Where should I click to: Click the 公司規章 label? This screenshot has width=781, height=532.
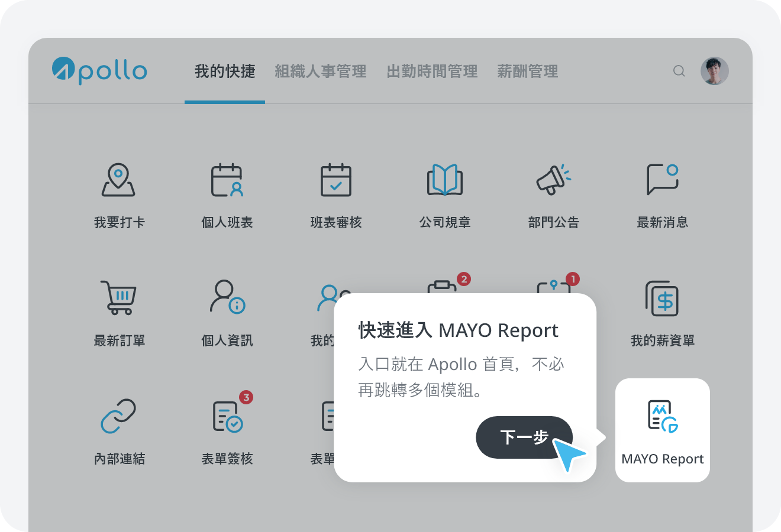point(445,222)
